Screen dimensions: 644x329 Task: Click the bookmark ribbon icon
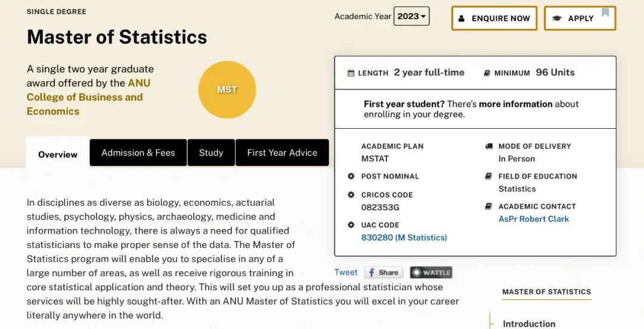coord(605,12)
